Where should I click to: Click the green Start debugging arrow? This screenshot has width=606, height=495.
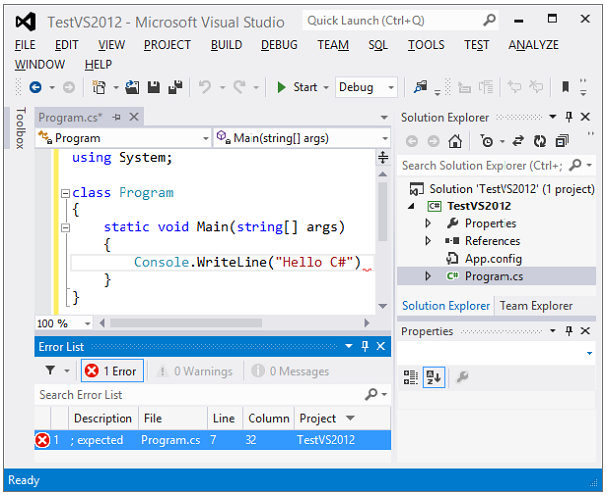[281, 87]
